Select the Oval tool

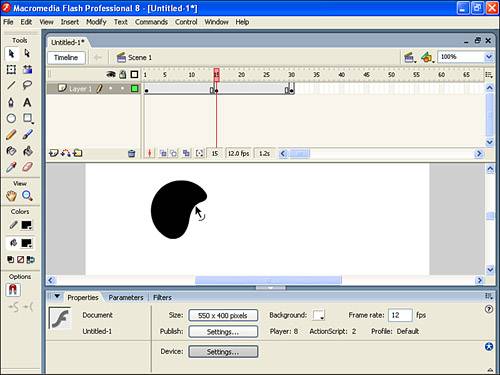11,118
